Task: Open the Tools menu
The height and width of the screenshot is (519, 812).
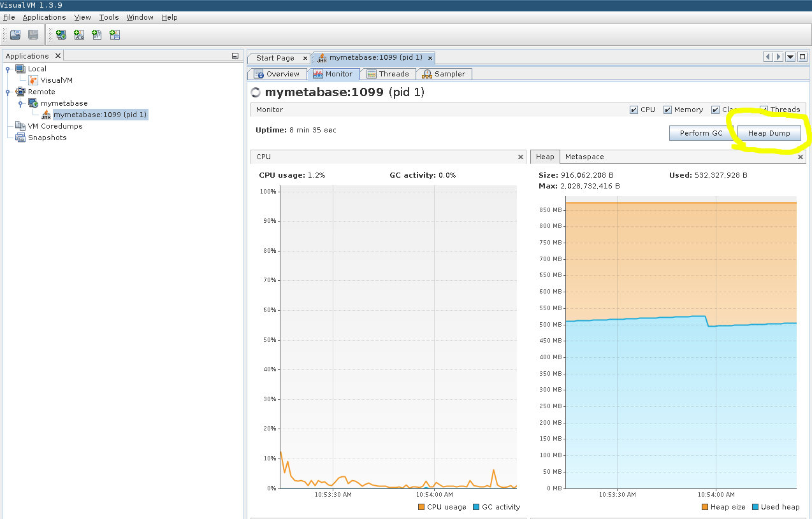Action: click(x=109, y=17)
